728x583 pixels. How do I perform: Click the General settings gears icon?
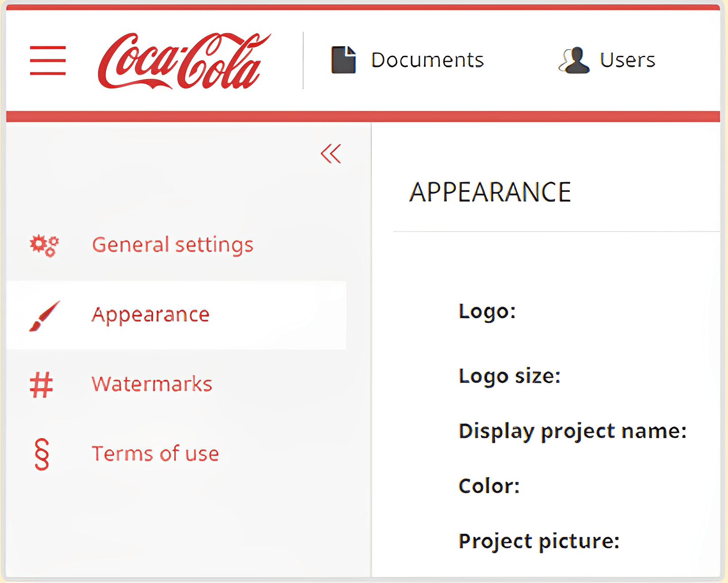[44, 245]
